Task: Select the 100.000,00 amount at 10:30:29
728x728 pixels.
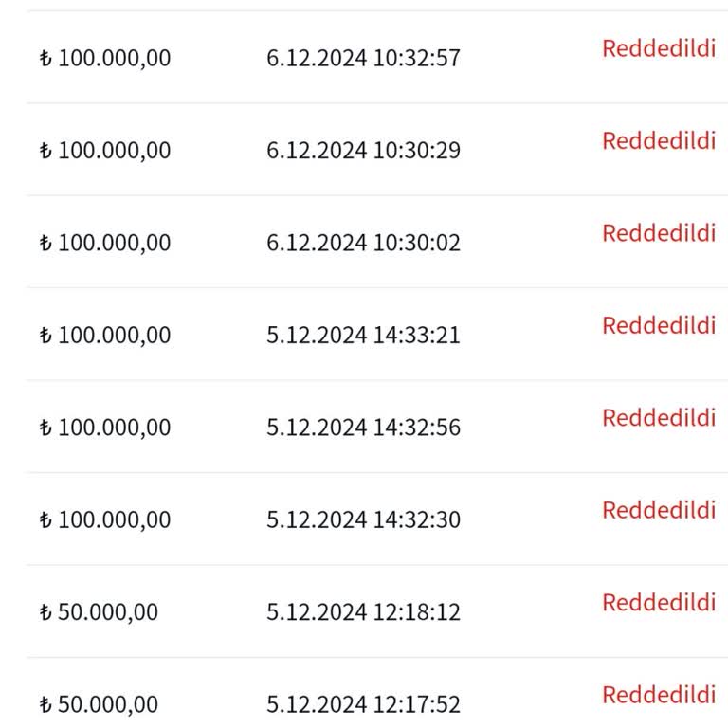Action: tap(105, 150)
